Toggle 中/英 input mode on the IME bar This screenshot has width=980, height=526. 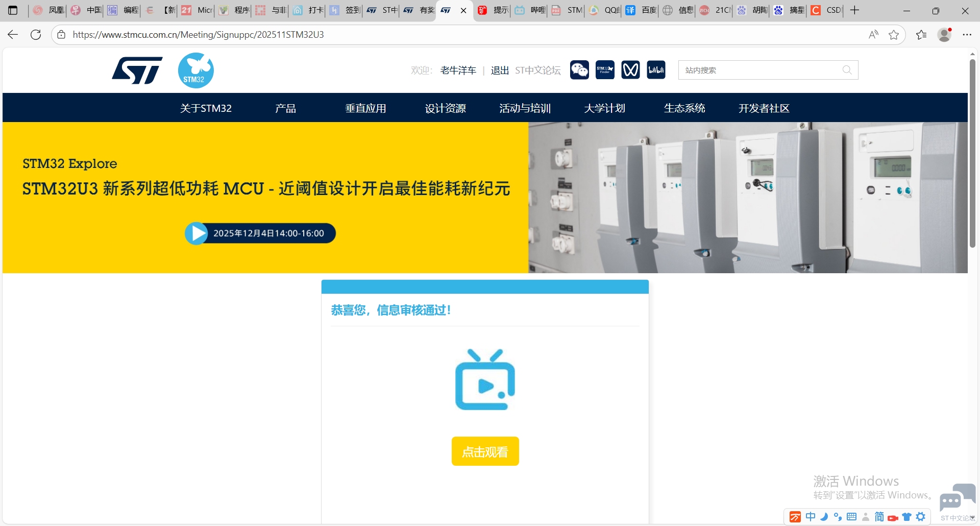tap(811, 517)
